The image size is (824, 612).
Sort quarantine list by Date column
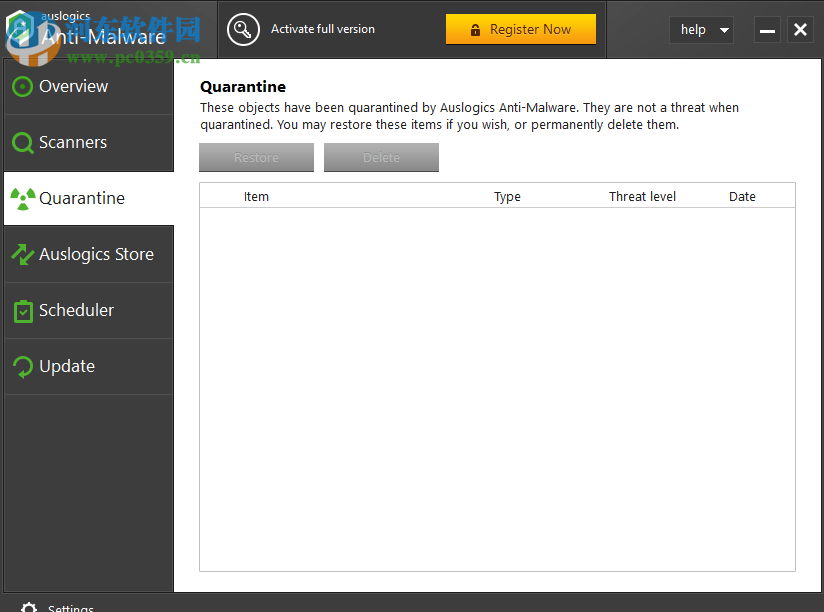coord(742,196)
